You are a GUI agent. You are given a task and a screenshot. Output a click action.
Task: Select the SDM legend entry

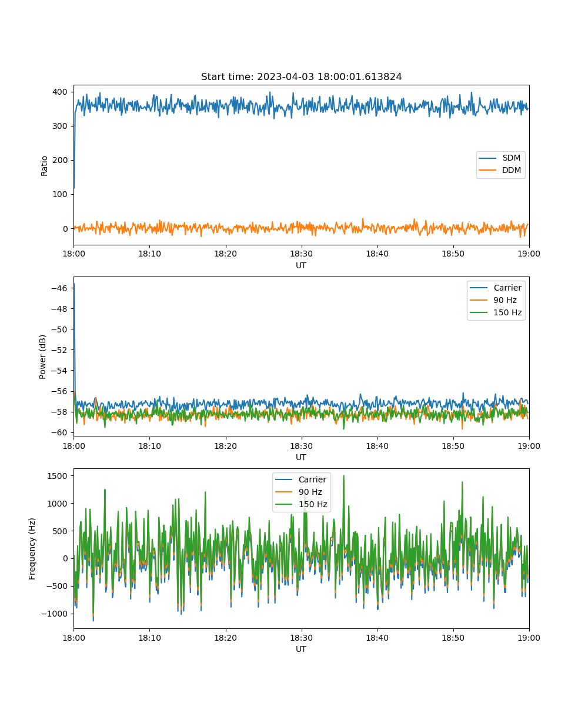[x=501, y=158]
